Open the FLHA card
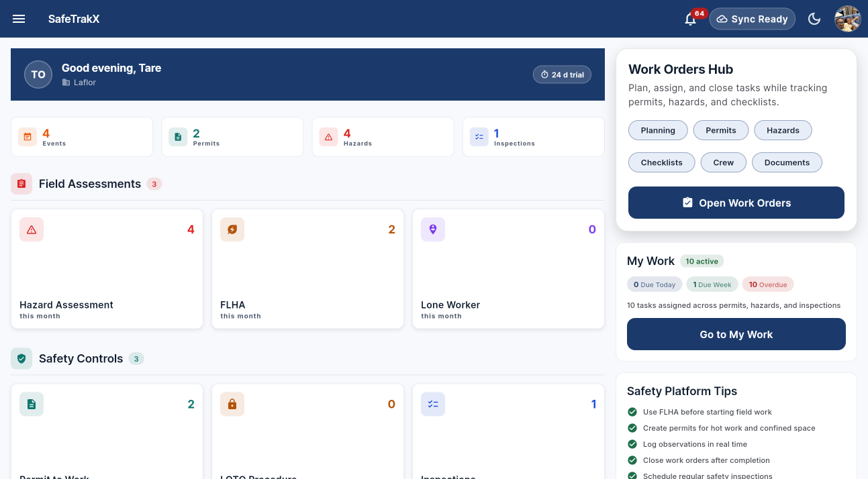This screenshot has height=479, width=868. pyautogui.click(x=307, y=269)
